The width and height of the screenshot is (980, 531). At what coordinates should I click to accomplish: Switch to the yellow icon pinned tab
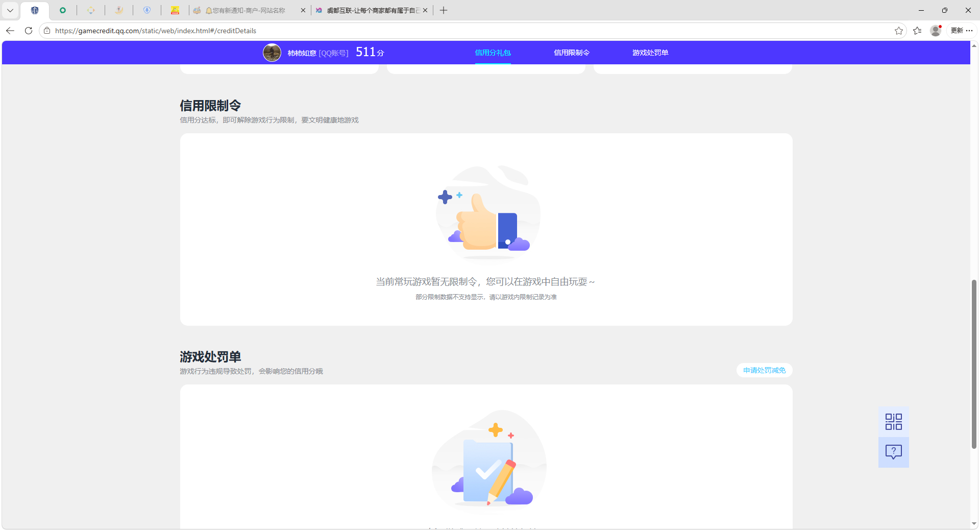pyautogui.click(x=175, y=10)
